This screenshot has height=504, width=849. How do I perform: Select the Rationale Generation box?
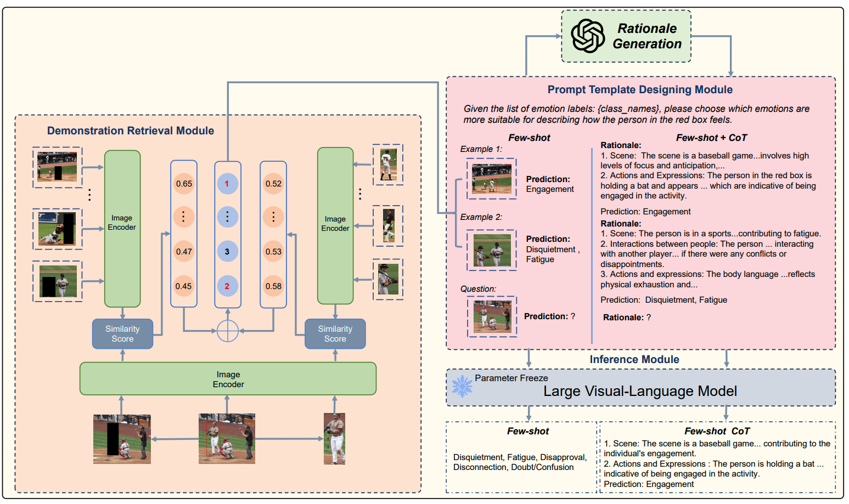pyautogui.click(x=626, y=36)
